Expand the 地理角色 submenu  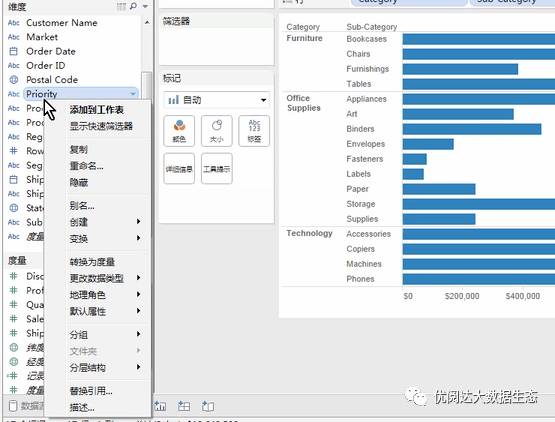(x=105, y=295)
